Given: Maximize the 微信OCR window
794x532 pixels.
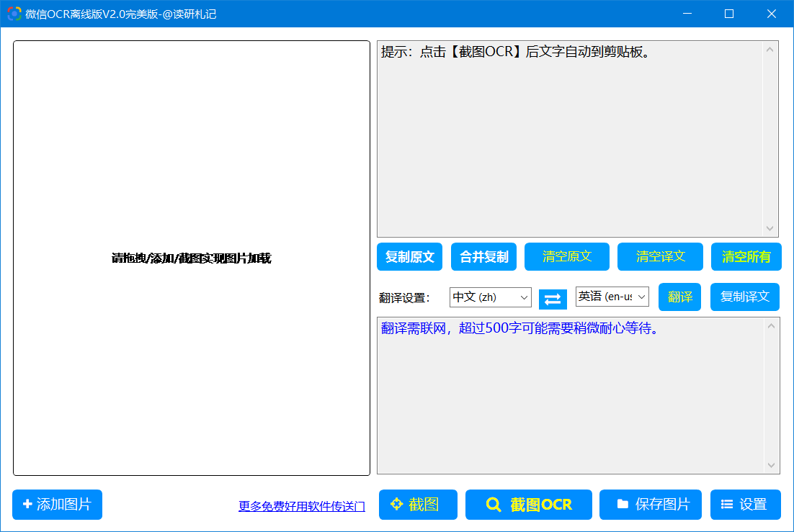Looking at the screenshot, I should pyautogui.click(x=729, y=14).
